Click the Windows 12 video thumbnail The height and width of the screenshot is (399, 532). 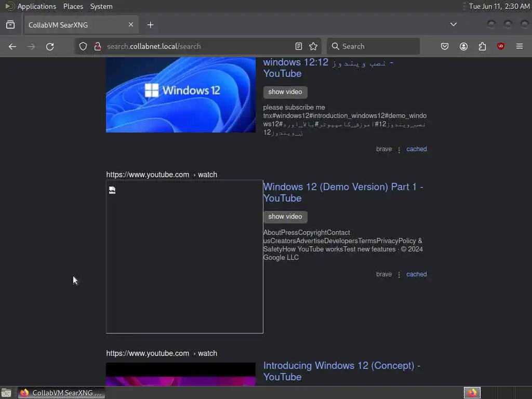click(x=181, y=95)
